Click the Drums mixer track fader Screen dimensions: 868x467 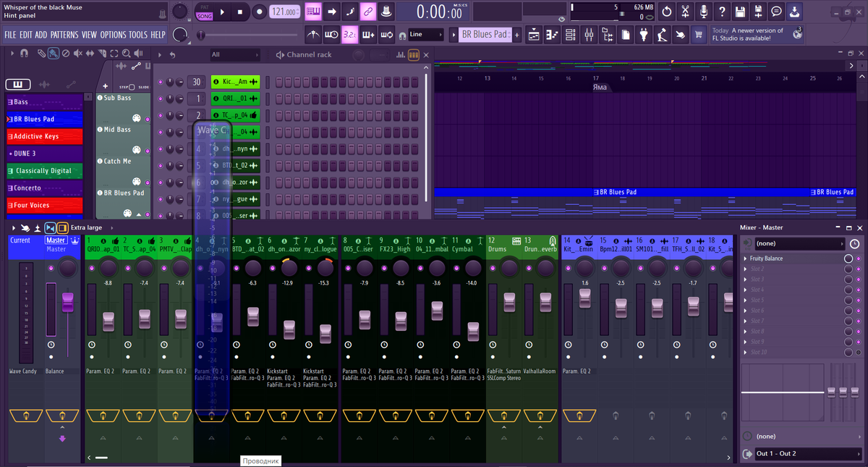pyautogui.click(x=510, y=303)
